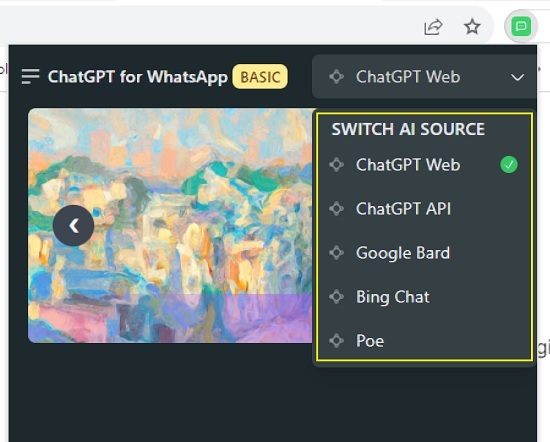Choose Poe from the source list
The image size is (550, 442).
[424, 341]
